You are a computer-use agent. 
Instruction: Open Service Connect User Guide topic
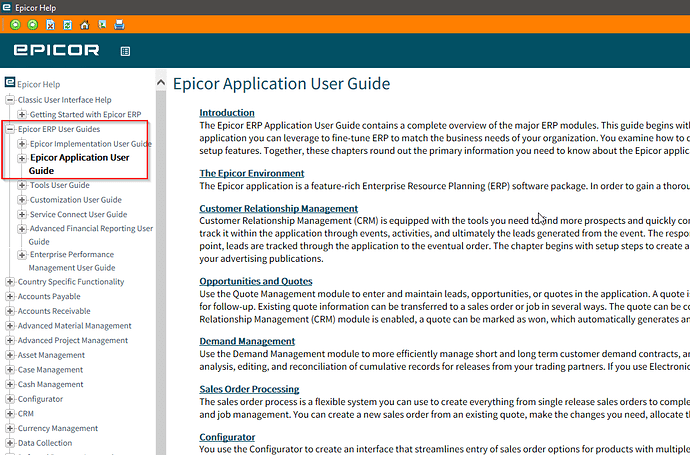click(78, 214)
